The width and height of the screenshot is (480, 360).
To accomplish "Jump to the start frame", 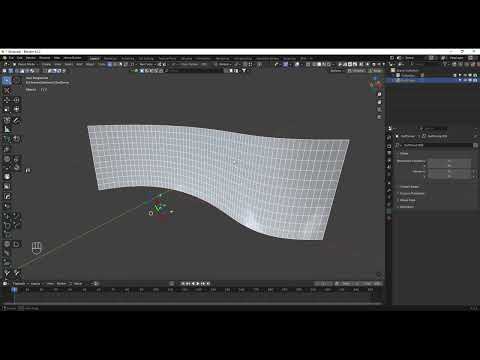I will click(183, 284).
